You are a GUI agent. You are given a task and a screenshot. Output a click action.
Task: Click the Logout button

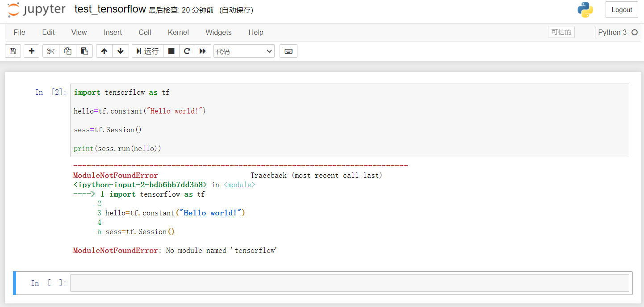pyautogui.click(x=622, y=10)
